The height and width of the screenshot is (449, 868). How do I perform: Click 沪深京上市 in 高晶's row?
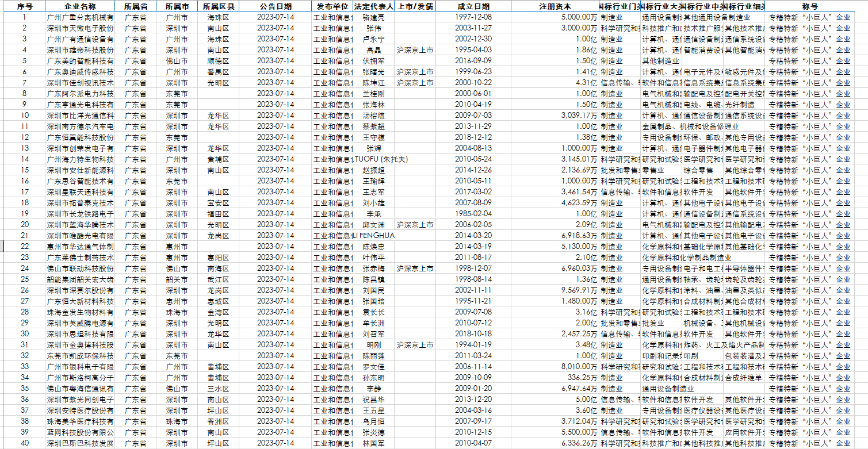tap(415, 50)
